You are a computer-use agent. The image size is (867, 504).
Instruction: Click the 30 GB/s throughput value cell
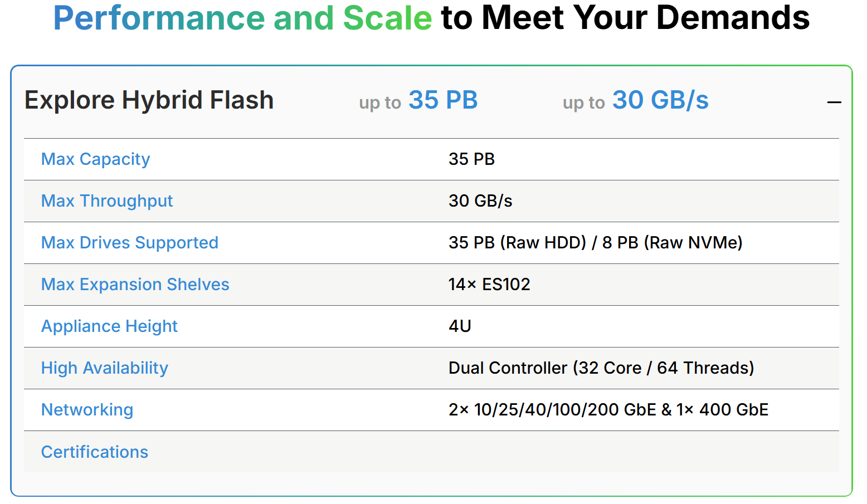[x=480, y=201]
